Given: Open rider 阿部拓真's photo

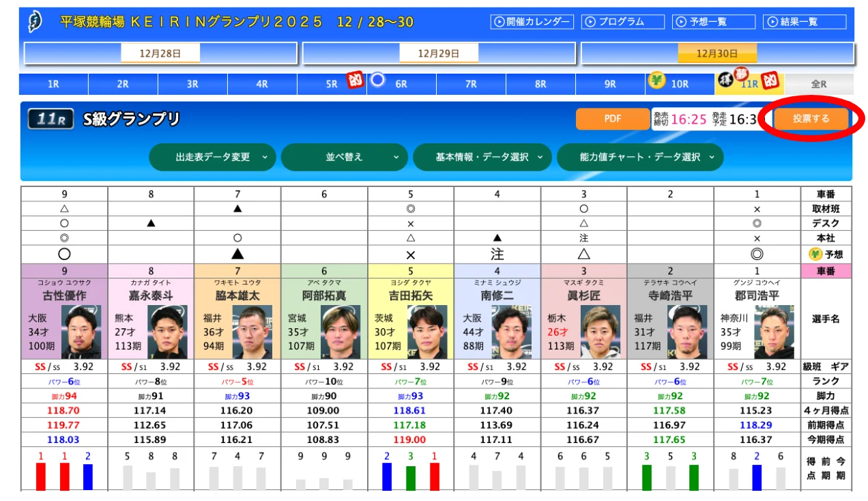Looking at the screenshot, I should point(341,332).
